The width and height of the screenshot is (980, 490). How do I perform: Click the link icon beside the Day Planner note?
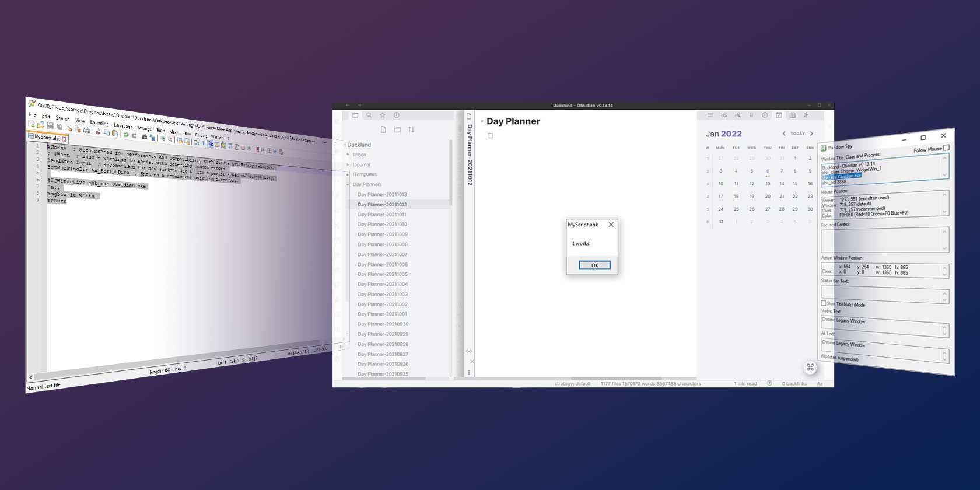[x=469, y=351]
